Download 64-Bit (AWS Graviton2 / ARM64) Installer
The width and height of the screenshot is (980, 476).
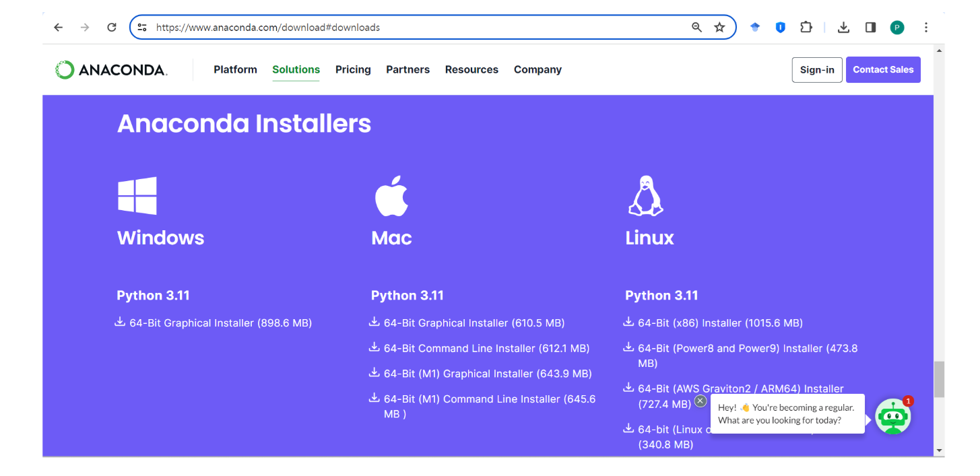[741, 397]
